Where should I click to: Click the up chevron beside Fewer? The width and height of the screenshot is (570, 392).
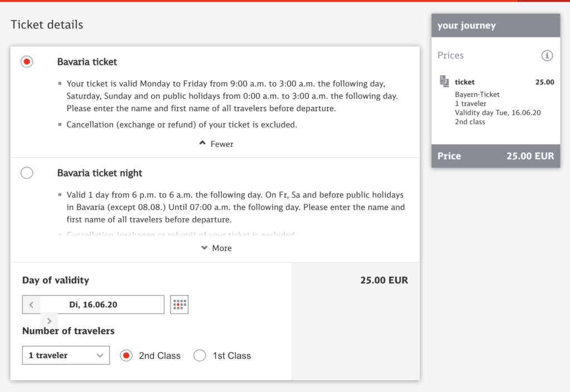click(x=203, y=144)
